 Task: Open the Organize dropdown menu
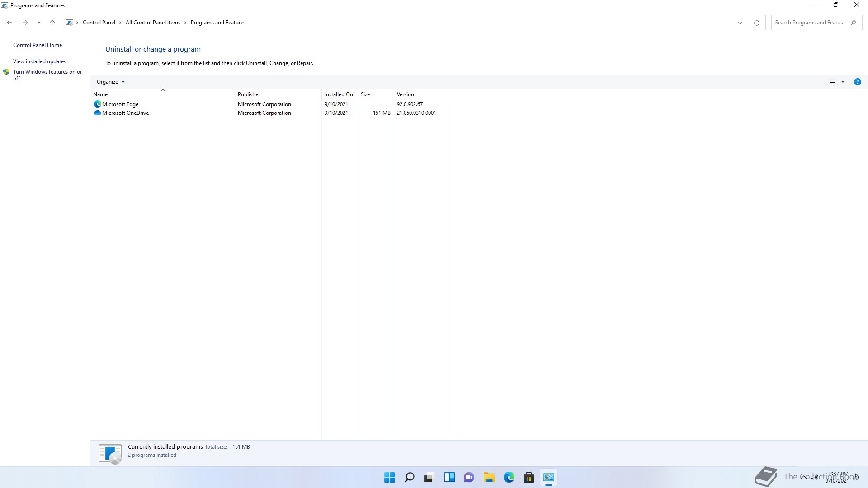point(111,82)
